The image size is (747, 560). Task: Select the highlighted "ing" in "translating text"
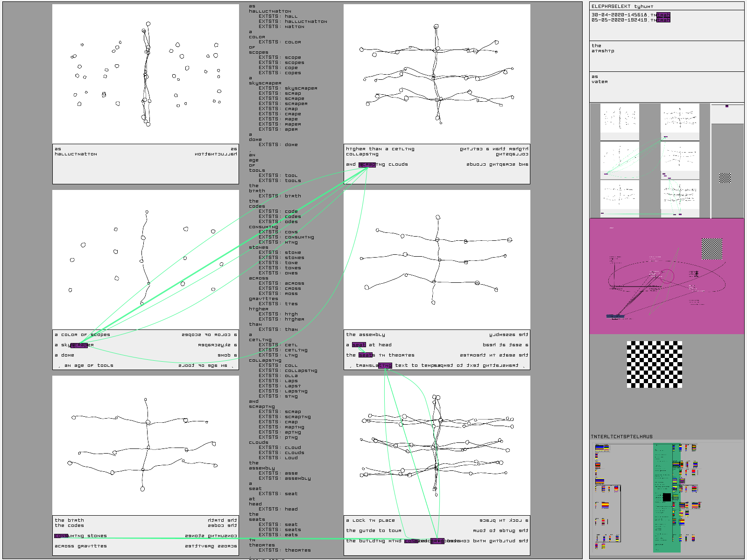pos(385,365)
